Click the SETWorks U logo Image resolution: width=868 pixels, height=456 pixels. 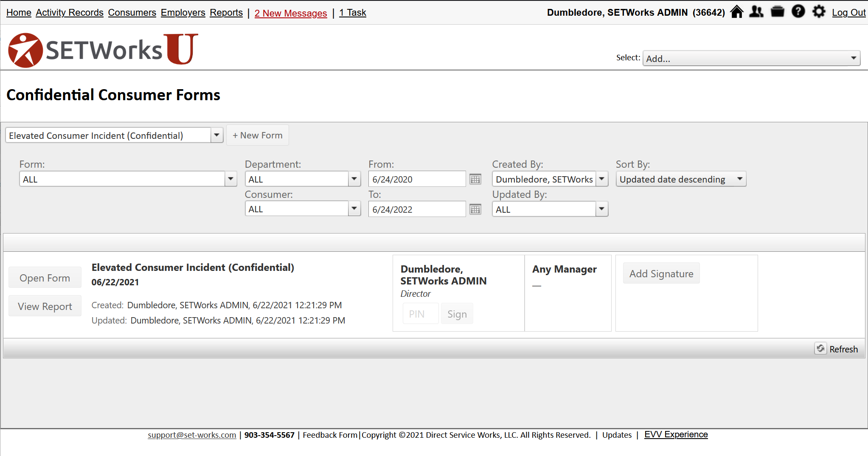point(104,50)
